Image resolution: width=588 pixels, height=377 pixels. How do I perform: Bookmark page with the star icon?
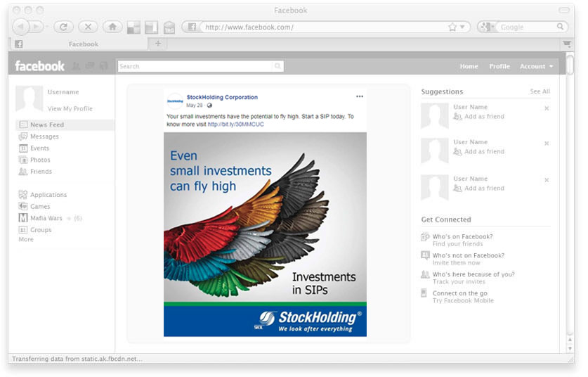(452, 27)
